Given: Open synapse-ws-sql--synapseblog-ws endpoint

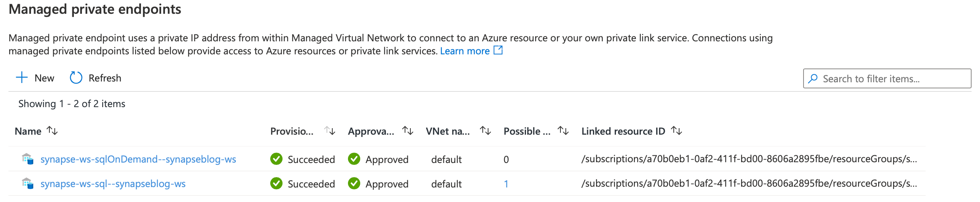Looking at the screenshot, I should click(x=113, y=184).
